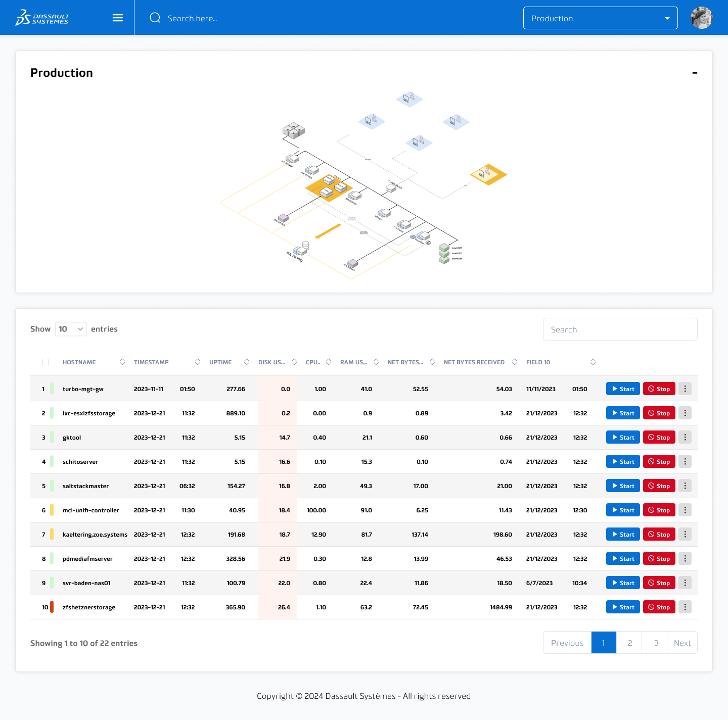This screenshot has width=728, height=720.
Task: Open the kebab menu for turbo-mgt-gw row
Action: coord(685,389)
